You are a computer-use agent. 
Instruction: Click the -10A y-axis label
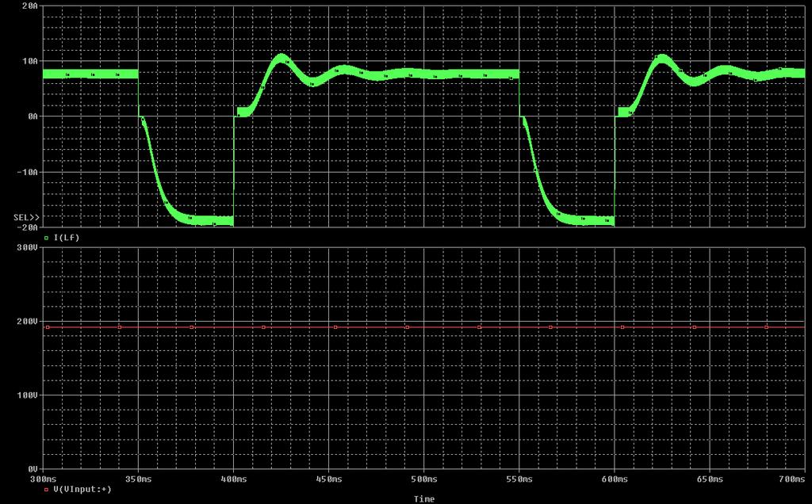coord(29,172)
